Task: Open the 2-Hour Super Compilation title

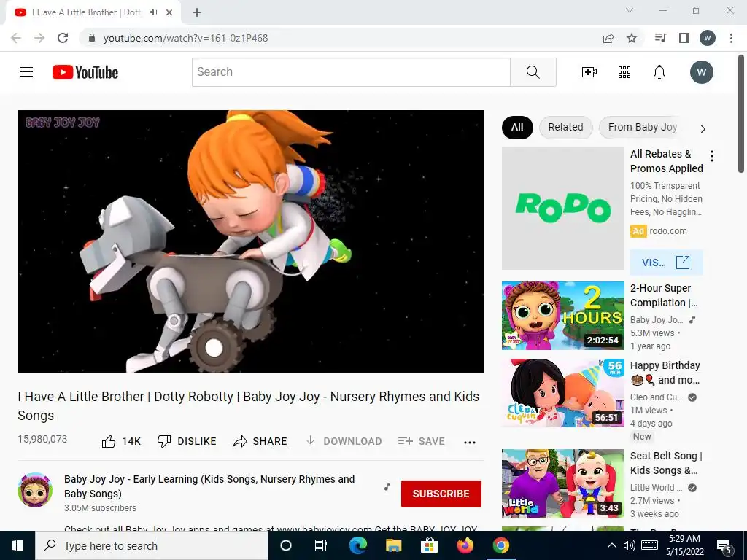Action: point(664,295)
